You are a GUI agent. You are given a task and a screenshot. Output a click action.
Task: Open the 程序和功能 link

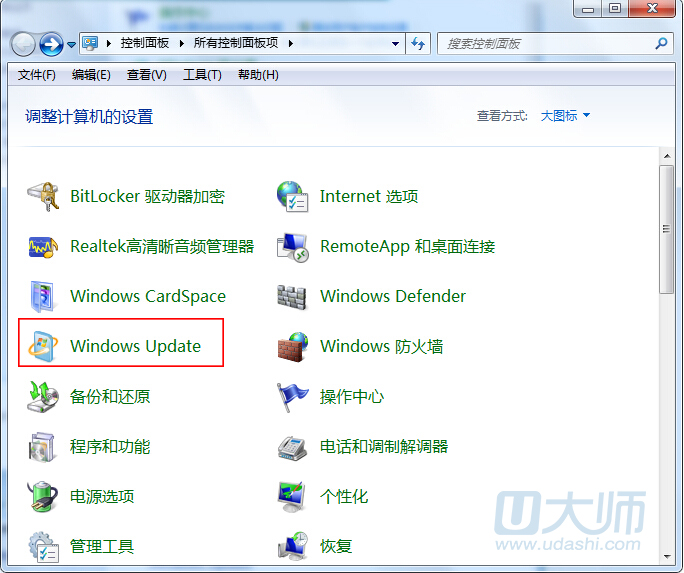(x=110, y=447)
